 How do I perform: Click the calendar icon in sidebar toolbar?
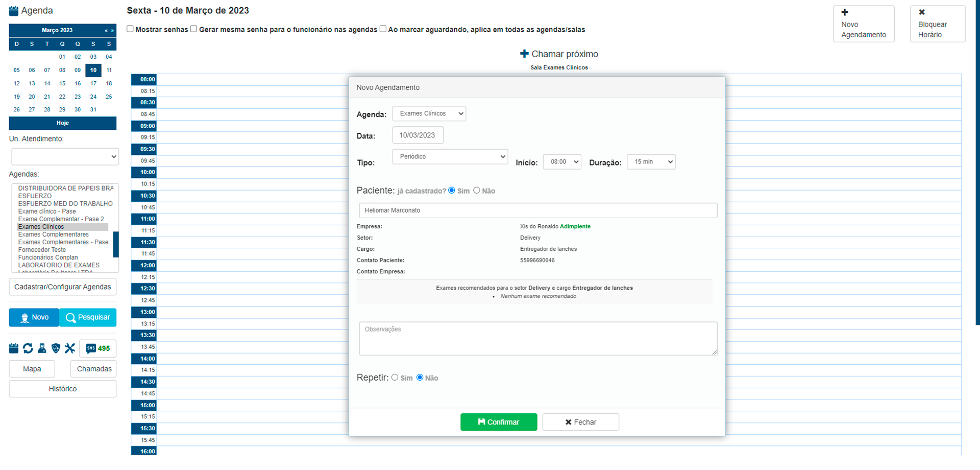coord(14,348)
